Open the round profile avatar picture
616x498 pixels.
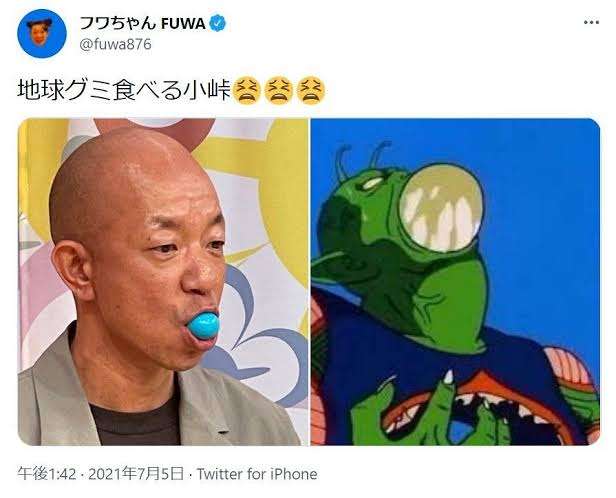[x=42, y=34]
